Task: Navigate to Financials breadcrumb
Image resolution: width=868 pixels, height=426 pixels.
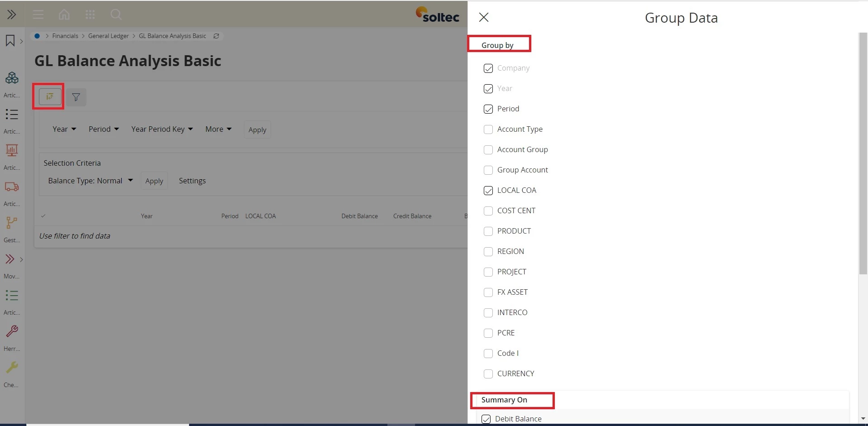Action: click(65, 36)
